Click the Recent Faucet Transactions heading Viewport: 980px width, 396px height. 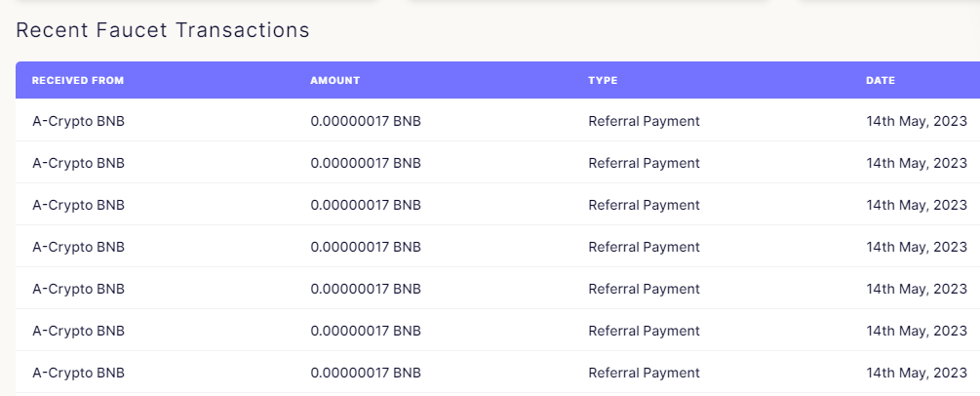point(163,30)
